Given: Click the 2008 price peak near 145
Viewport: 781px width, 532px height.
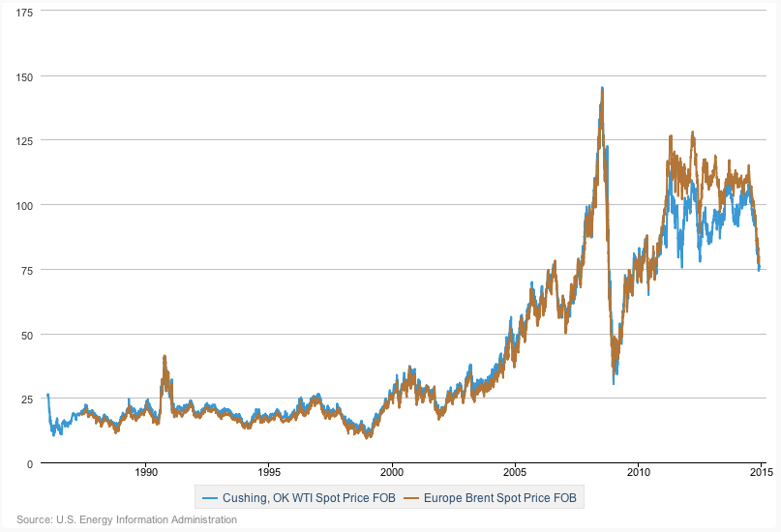Looking at the screenshot, I should click(x=602, y=88).
